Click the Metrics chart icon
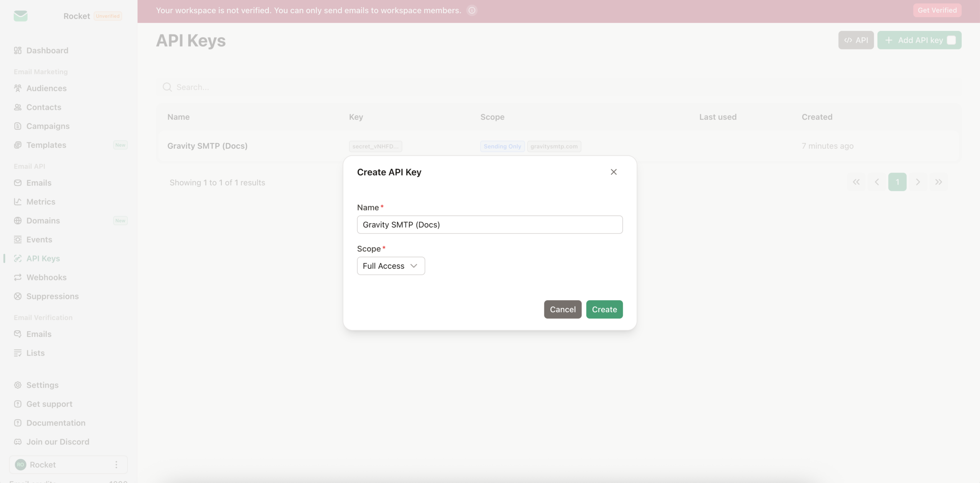The image size is (980, 483). (18, 202)
